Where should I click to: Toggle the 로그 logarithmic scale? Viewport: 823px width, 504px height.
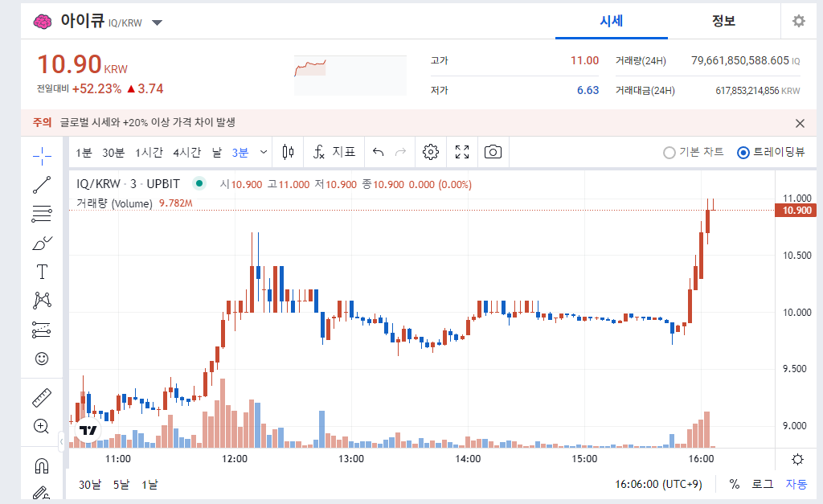[x=763, y=484]
